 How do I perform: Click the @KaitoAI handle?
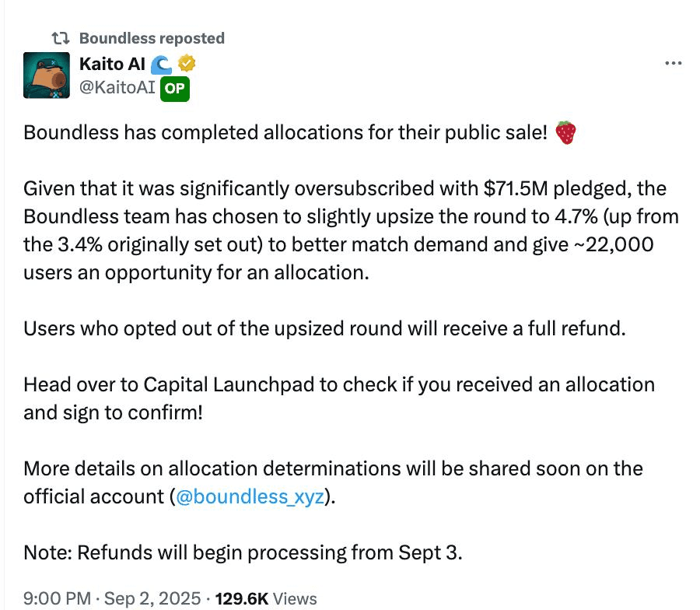117,87
